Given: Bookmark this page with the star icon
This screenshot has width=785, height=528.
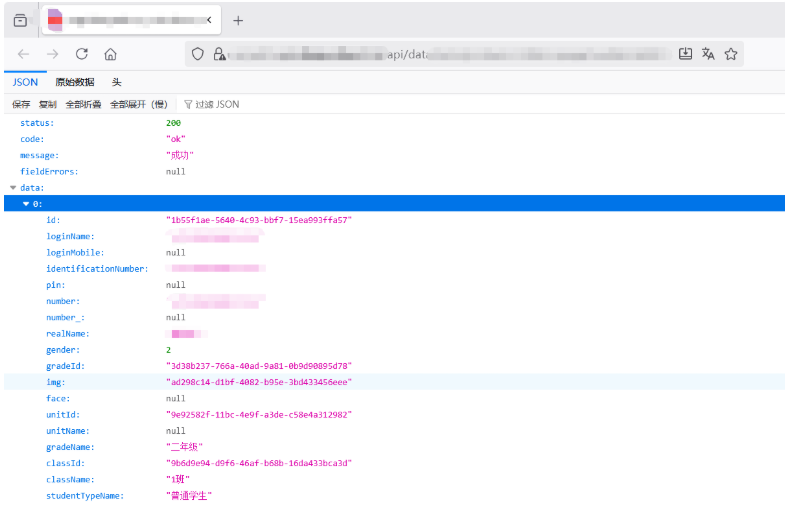Looking at the screenshot, I should tap(731, 54).
